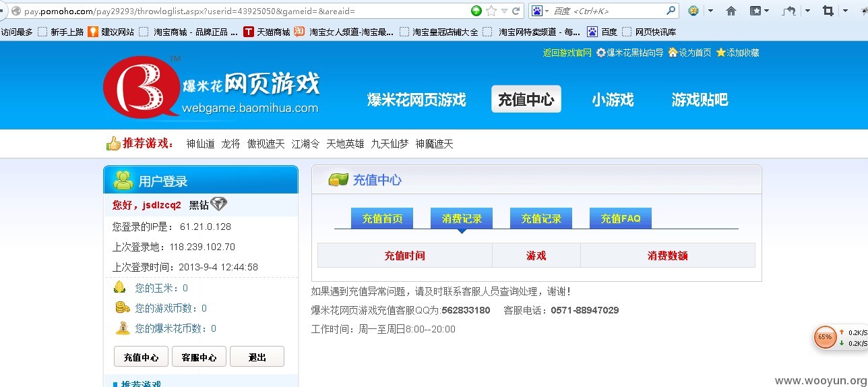Open recommended game 九天仙梦
This screenshot has height=387, width=868.
click(x=390, y=144)
